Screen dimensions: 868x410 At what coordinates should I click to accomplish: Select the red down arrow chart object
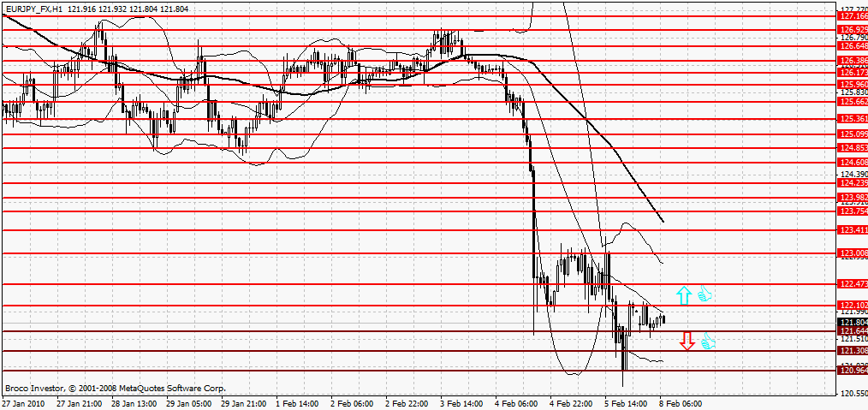click(x=687, y=341)
